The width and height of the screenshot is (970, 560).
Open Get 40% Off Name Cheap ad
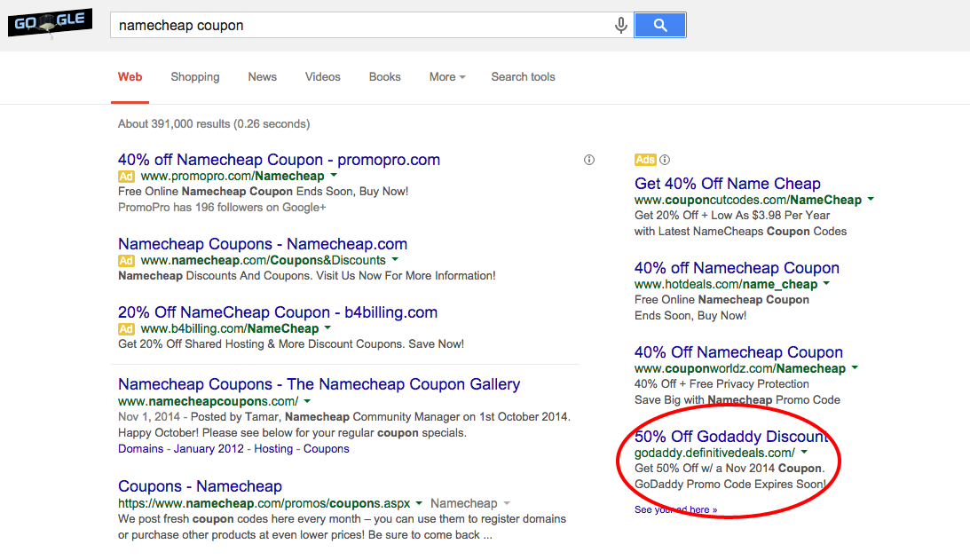[728, 183]
